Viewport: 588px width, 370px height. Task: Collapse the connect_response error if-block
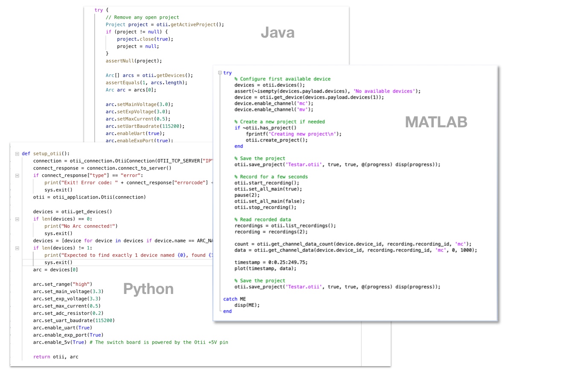coord(17,176)
